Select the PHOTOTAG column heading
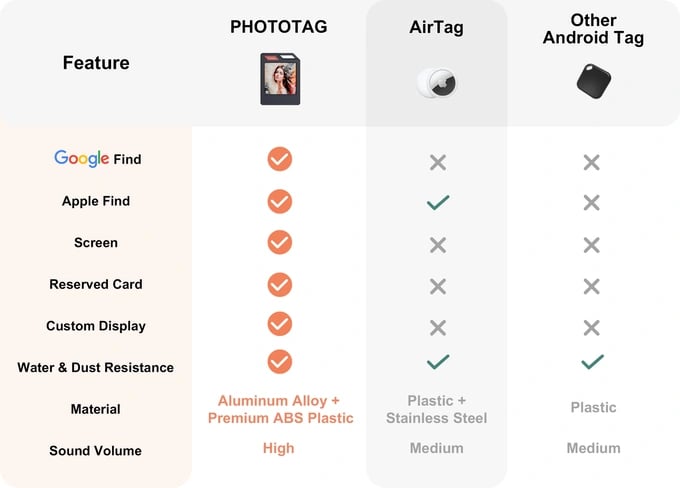 (279, 27)
